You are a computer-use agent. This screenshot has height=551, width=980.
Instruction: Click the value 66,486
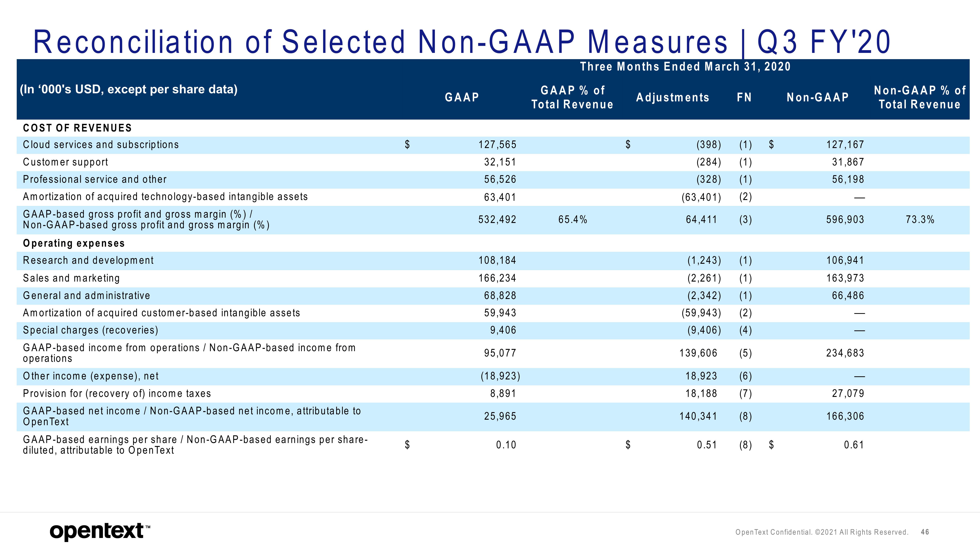pos(848,296)
